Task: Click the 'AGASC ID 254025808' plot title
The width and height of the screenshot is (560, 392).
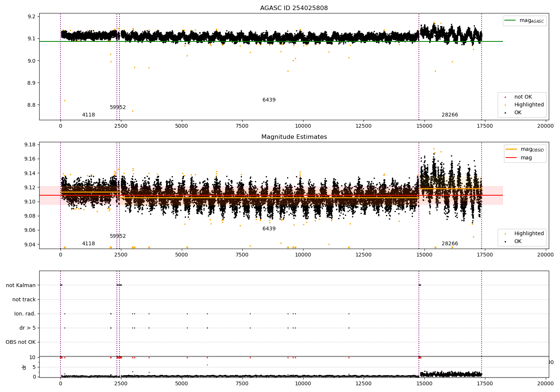Action: click(294, 8)
